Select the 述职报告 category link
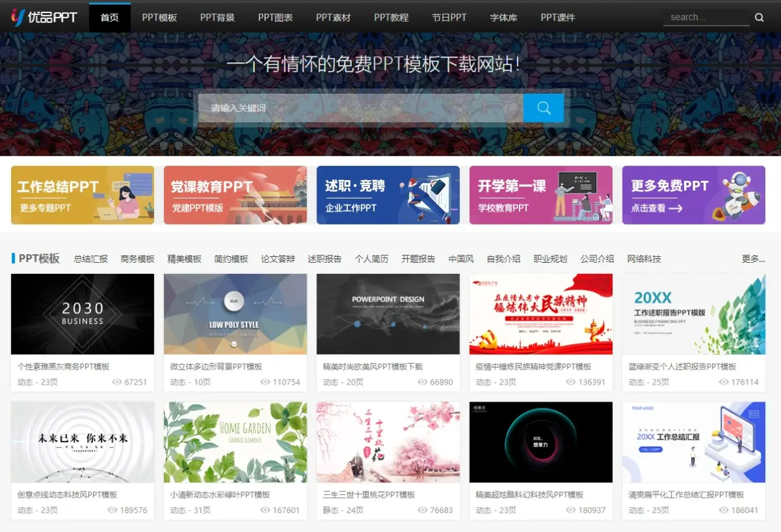This screenshot has height=532, width=781. tap(324, 259)
